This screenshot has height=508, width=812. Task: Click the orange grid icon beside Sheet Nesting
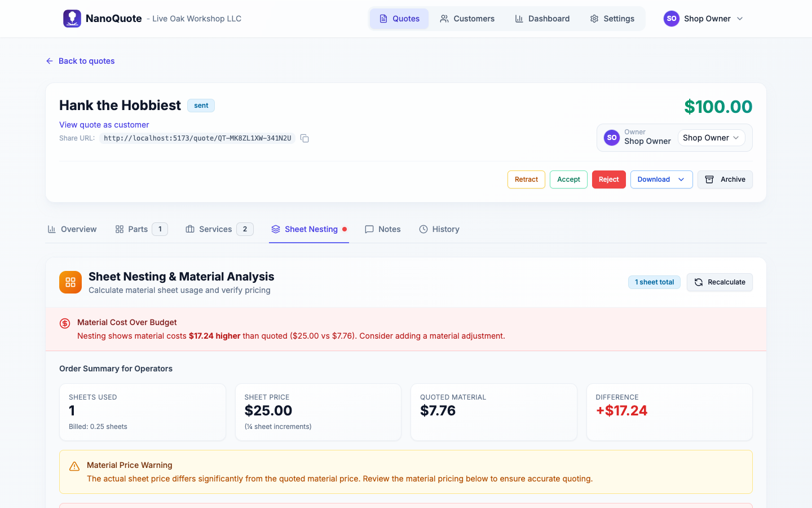click(70, 282)
